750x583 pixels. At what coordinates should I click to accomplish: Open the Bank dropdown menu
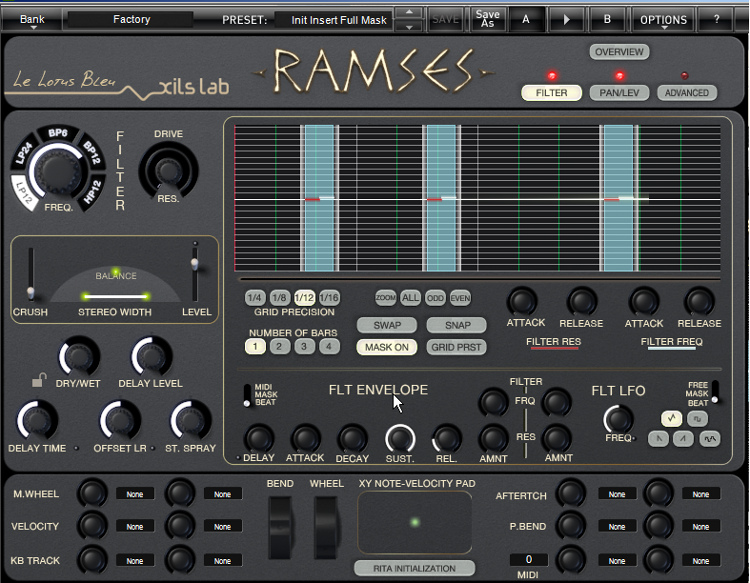click(32, 20)
